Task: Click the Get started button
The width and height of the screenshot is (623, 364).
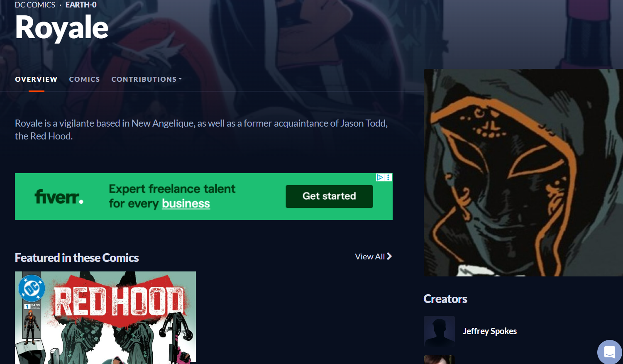Action: coord(329,196)
